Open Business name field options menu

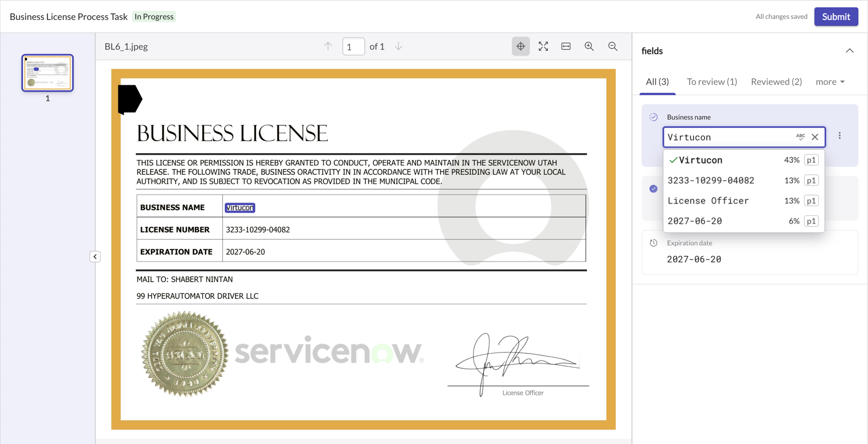(840, 136)
